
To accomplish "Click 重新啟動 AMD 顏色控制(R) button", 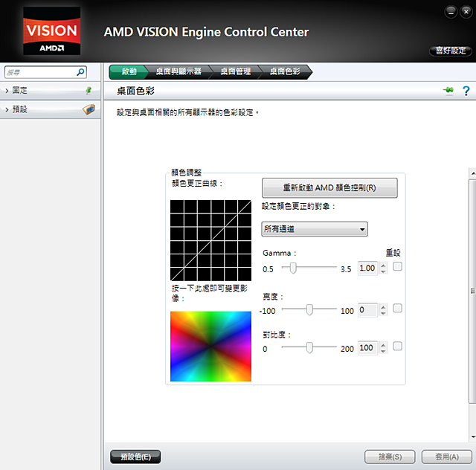I will pos(329,188).
